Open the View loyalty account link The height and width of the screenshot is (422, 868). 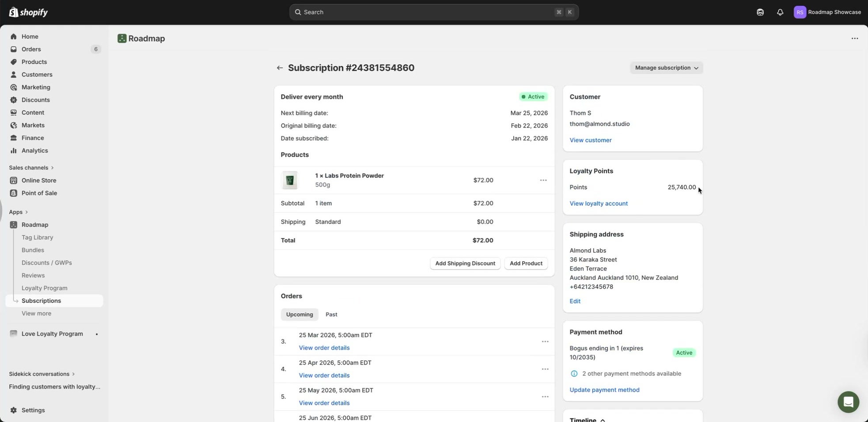[599, 203]
